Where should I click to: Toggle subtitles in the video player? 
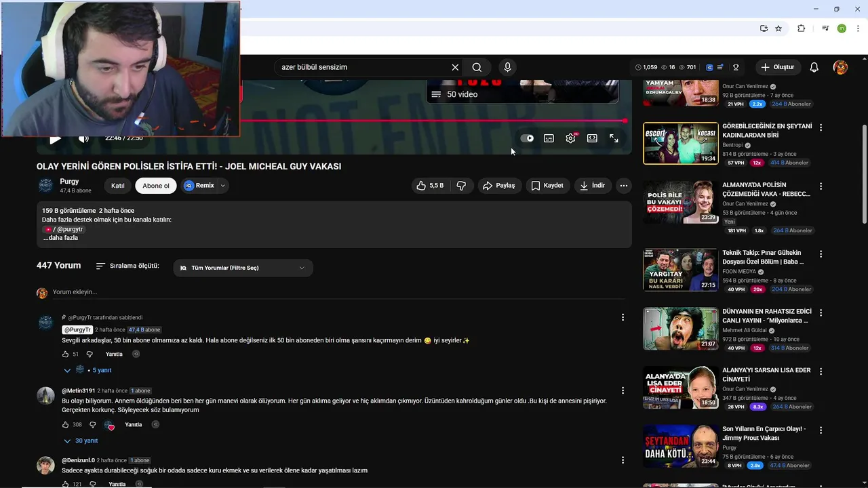click(549, 138)
